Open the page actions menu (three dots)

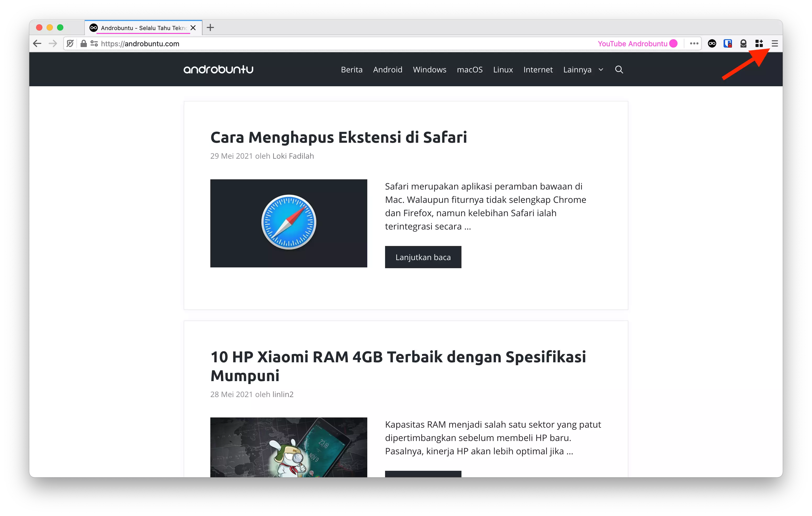(x=694, y=43)
